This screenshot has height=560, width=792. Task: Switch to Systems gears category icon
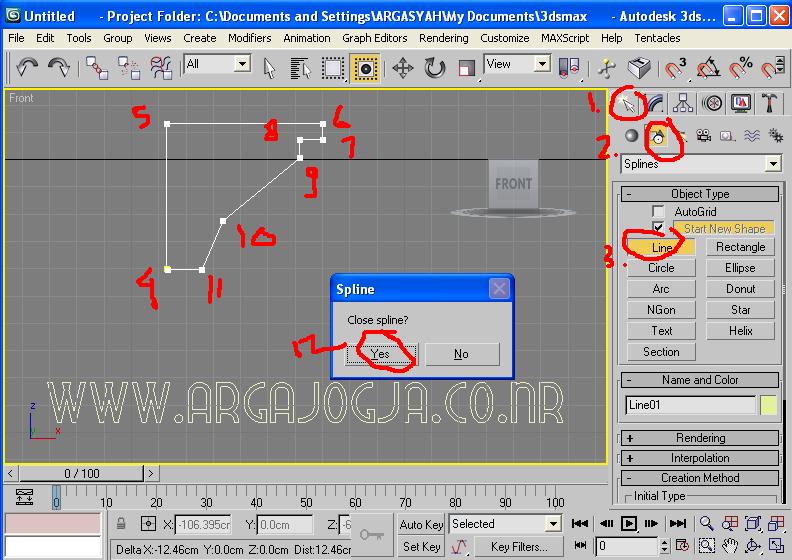click(x=775, y=135)
